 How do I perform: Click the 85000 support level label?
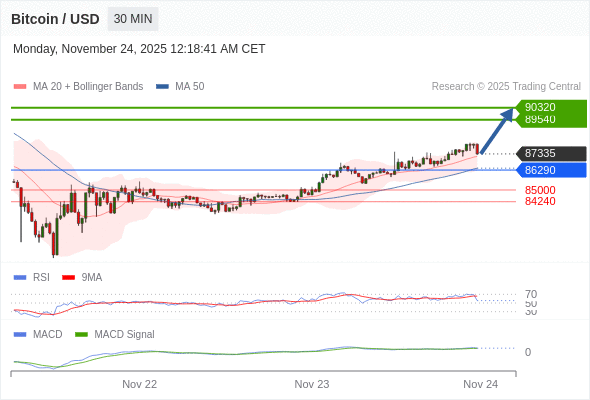540,190
